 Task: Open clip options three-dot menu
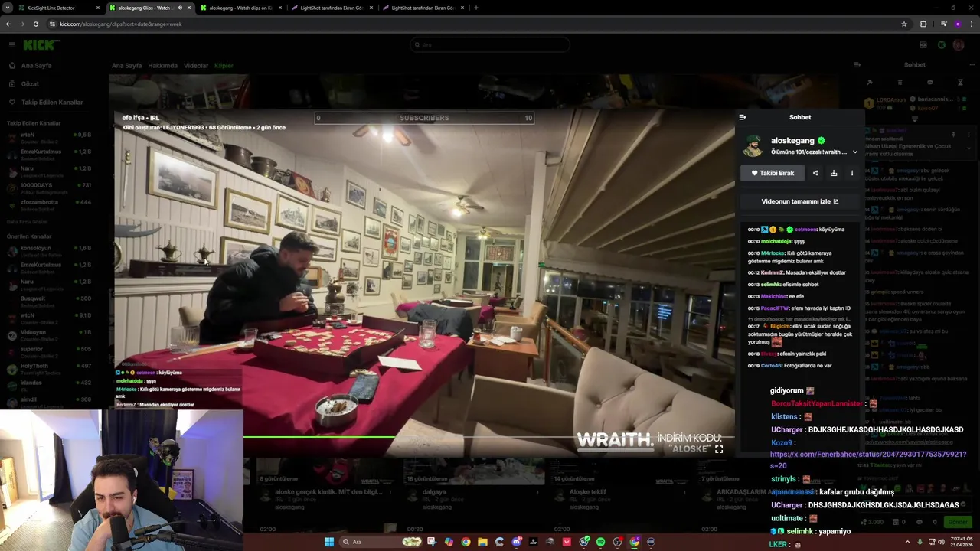pos(851,173)
